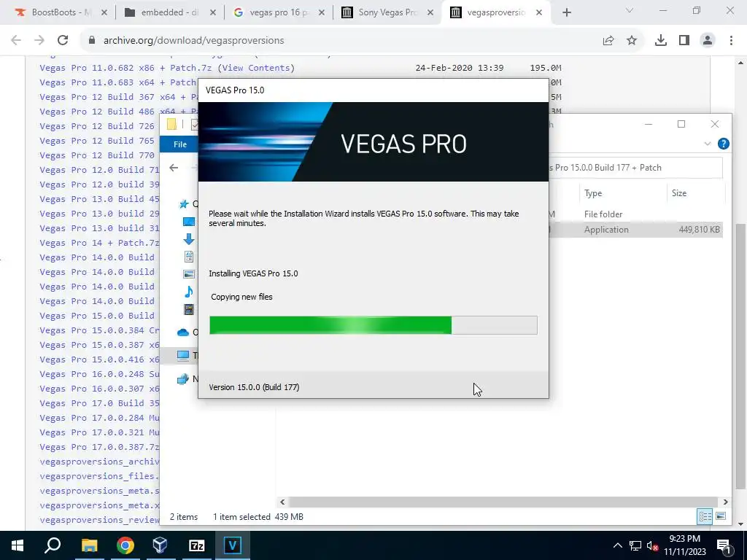Open Vegas Pro 17.0.0.387.7z link
The image size is (747, 560).
99,447
